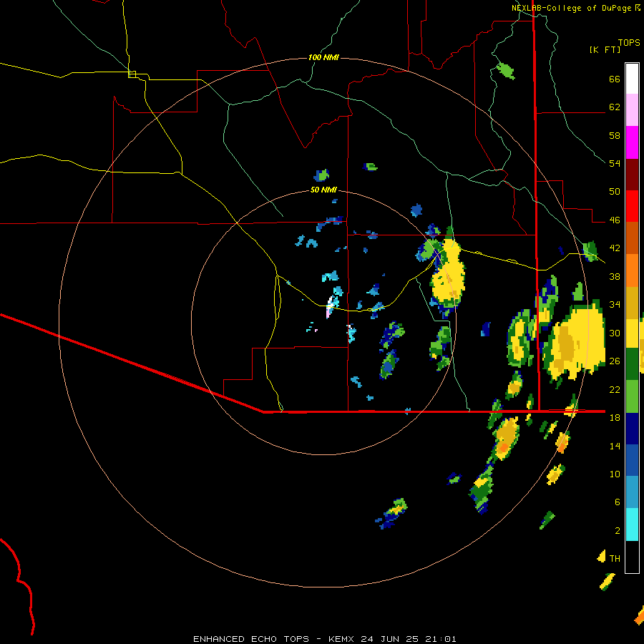644x644 pixels.
Task: Click the legend value 22
Action: coord(615,389)
